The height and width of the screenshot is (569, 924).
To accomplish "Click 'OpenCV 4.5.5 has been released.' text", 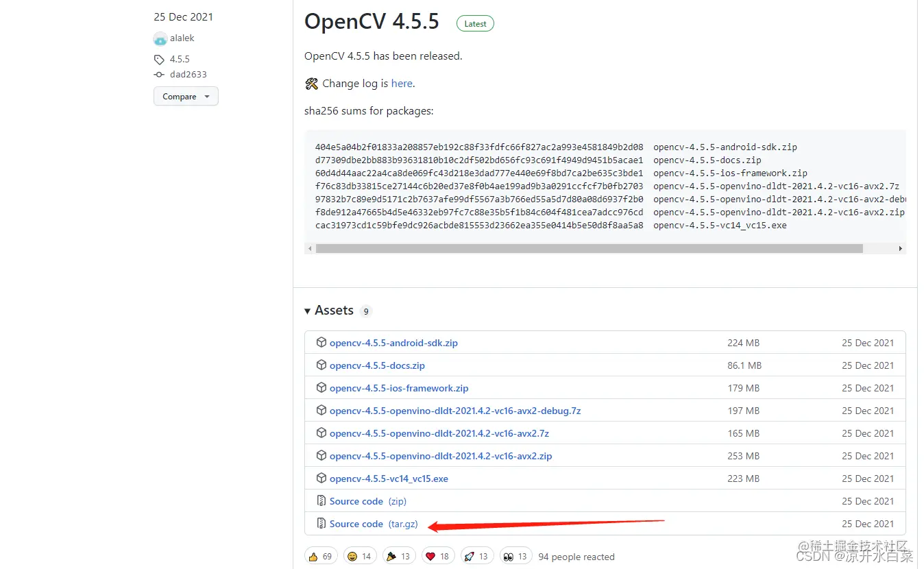I will pyautogui.click(x=383, y=56).
